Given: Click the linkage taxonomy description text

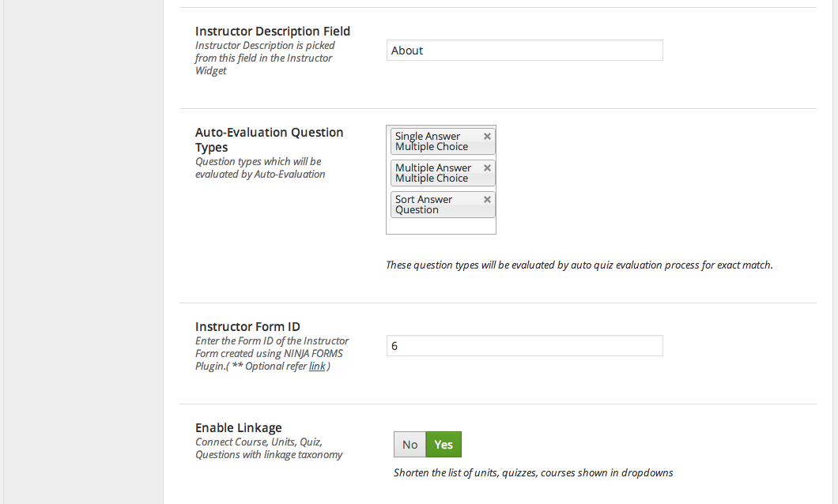Looking at the screenshot, I should click(x=269, y=449).
